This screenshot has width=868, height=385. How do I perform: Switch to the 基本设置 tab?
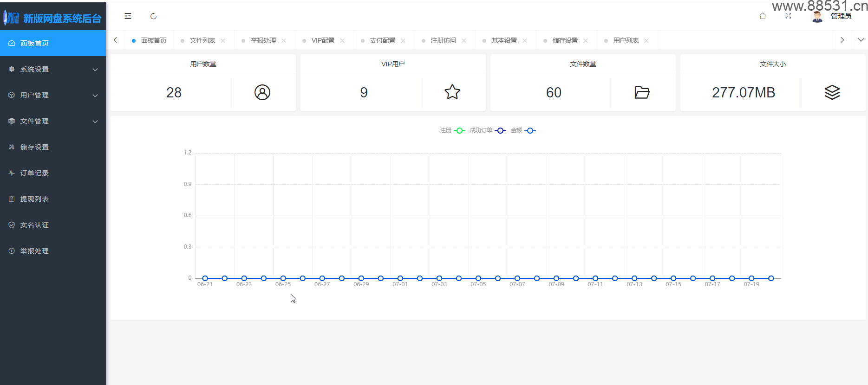pyautogui.click(x=504, y=40)
